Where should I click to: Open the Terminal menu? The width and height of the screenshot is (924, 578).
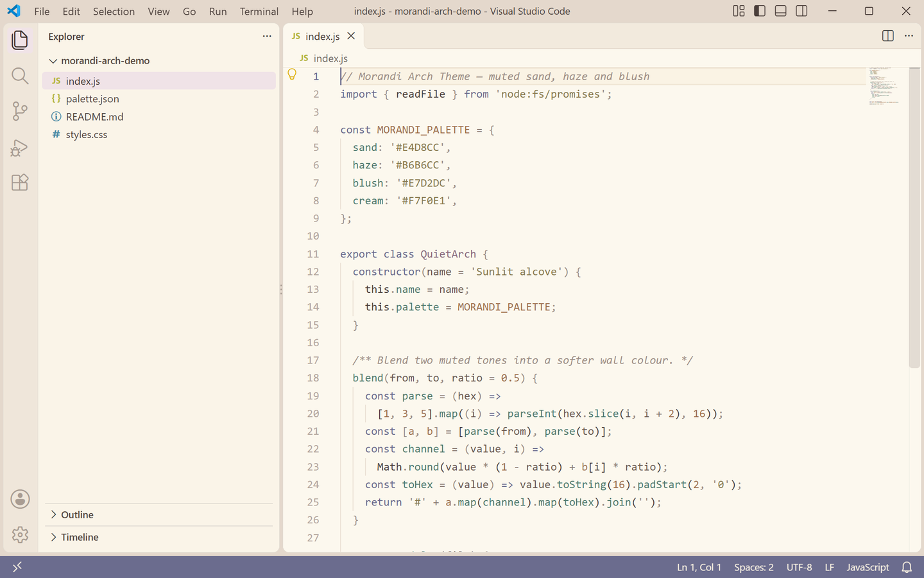coord(259,12)
